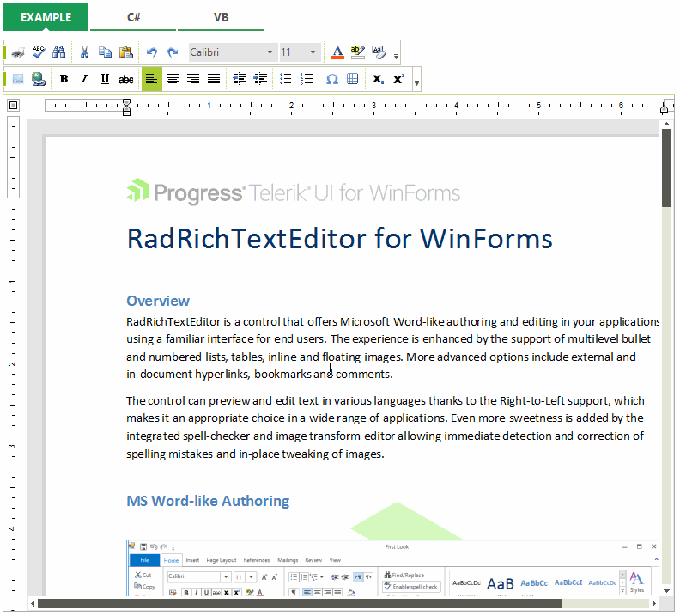Click the Print icon in toolbar
The image size is (680, 616).
18,52
